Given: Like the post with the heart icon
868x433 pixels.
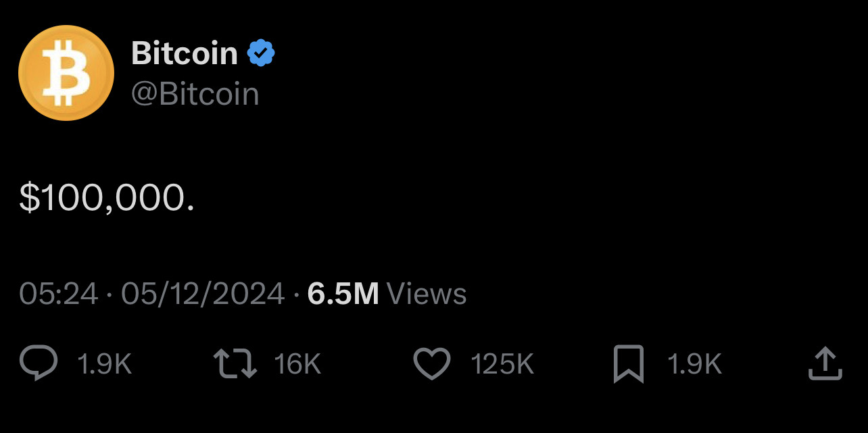Looking at the screenshot, I should pos(431,365).
